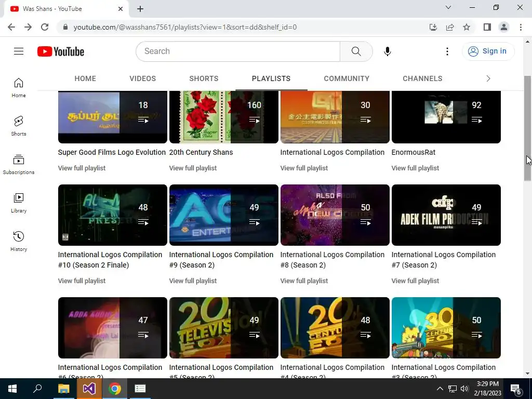This screenshot has height=399, width=532.
Task: Open the Chrome profile avatar
Action: (x=504, y=27)
